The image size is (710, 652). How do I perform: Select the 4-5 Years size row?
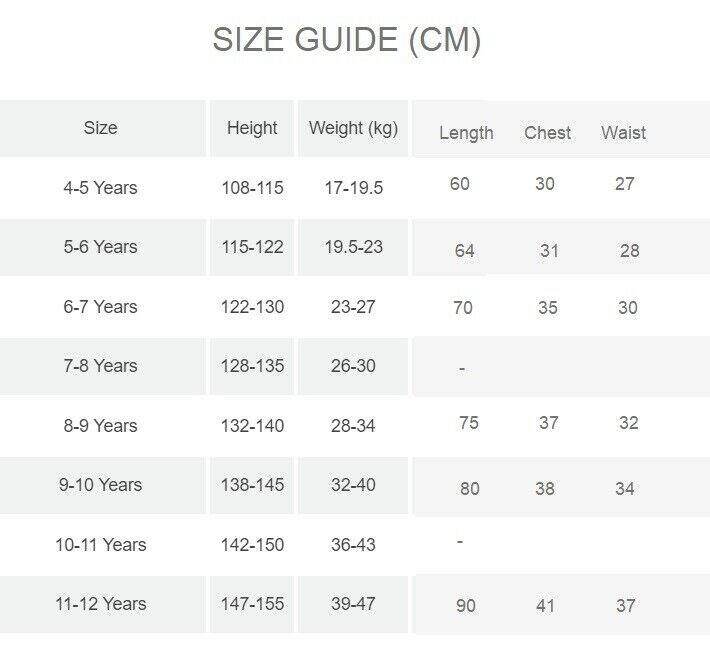[100, 188]
